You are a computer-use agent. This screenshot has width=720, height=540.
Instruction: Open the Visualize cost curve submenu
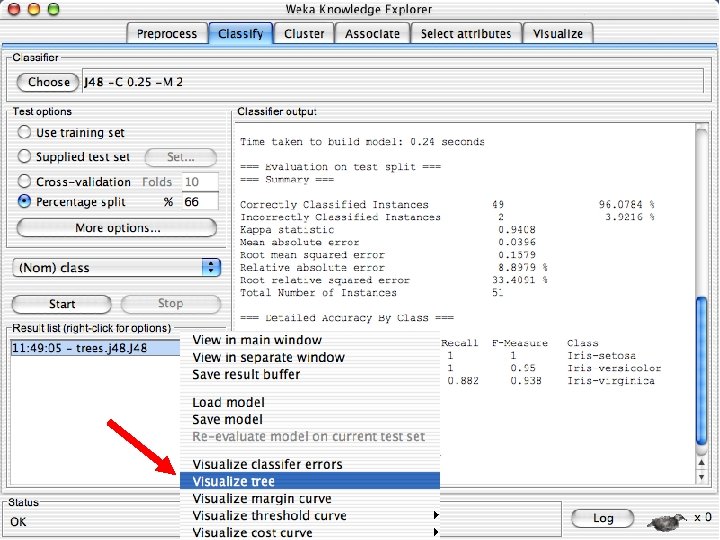coord(310,532)
